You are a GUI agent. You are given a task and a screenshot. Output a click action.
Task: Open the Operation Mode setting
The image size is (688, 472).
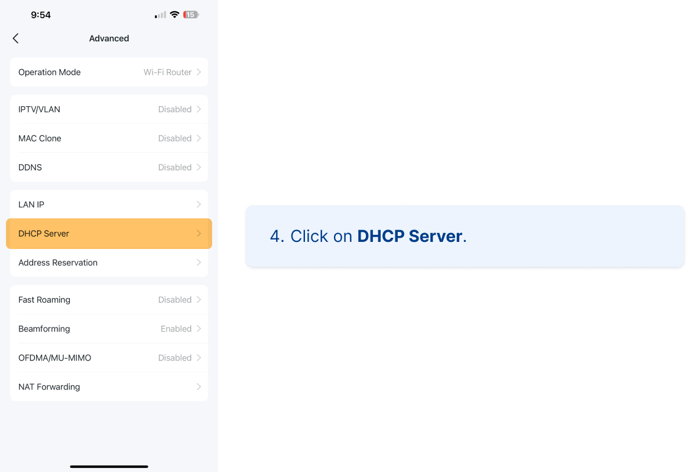[x=109, y=72]
